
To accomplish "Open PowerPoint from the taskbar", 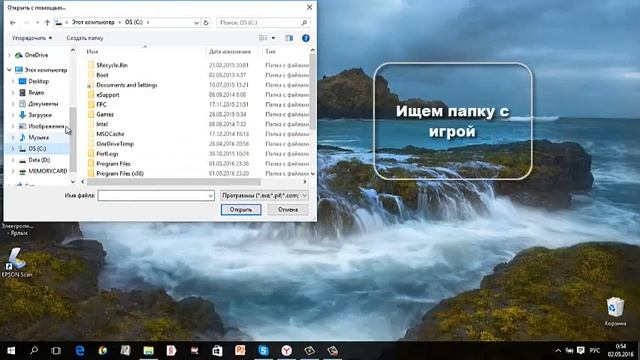I will pyautogui.click(x=240, y=350).
